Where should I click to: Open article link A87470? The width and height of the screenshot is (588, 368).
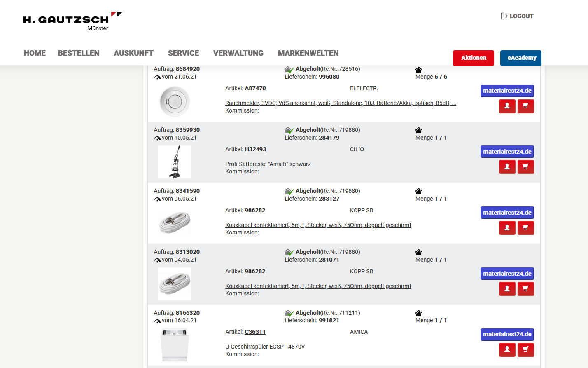(255, 88)
